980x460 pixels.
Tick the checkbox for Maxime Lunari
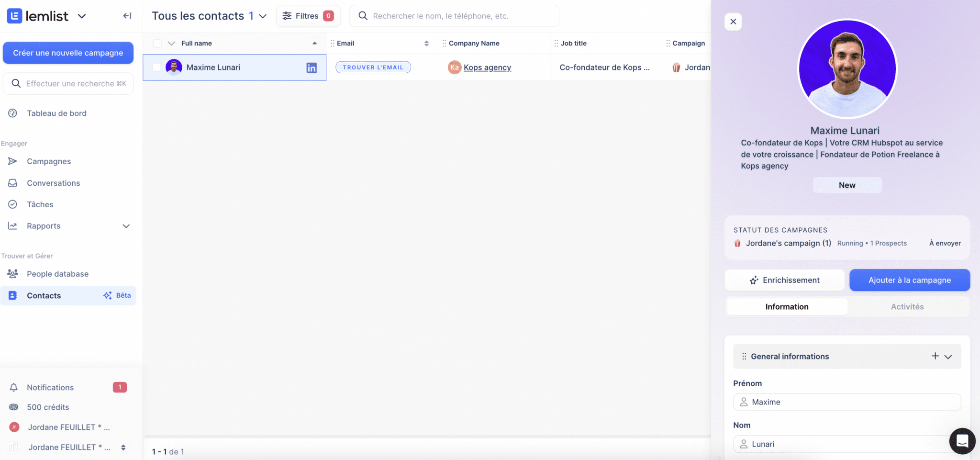click(156, 67)
